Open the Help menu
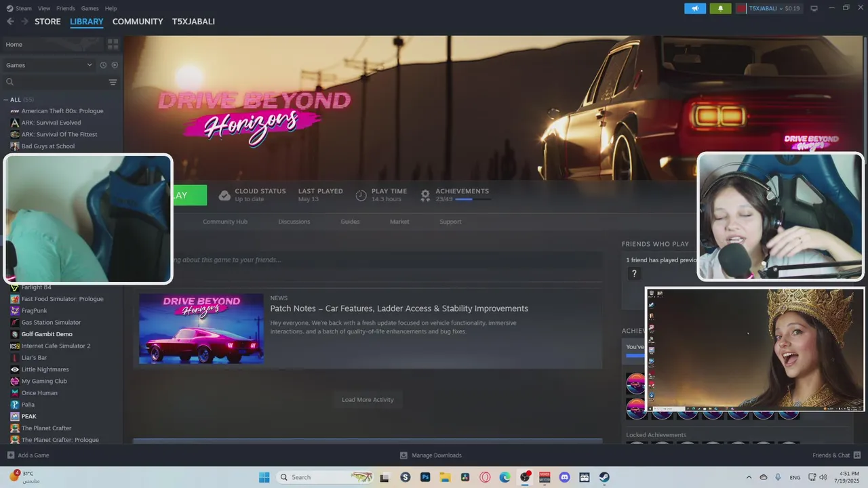The image size is (868, 488). pos(111,8)
